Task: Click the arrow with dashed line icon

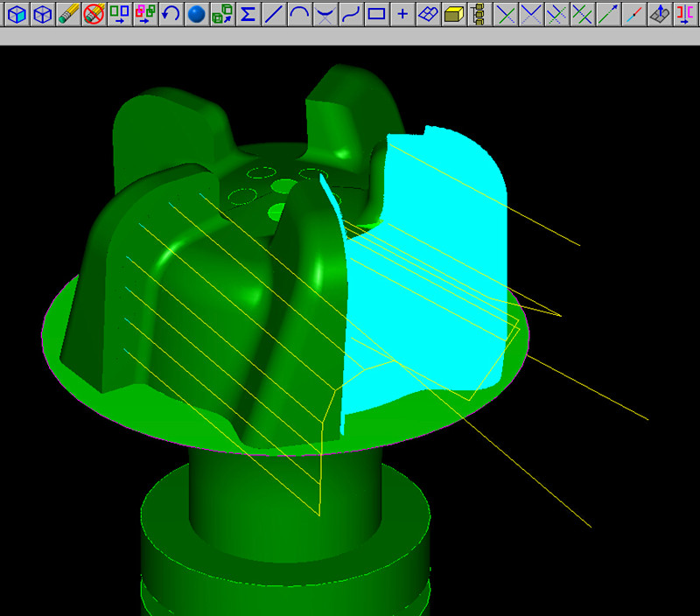Action: (608, 14)
